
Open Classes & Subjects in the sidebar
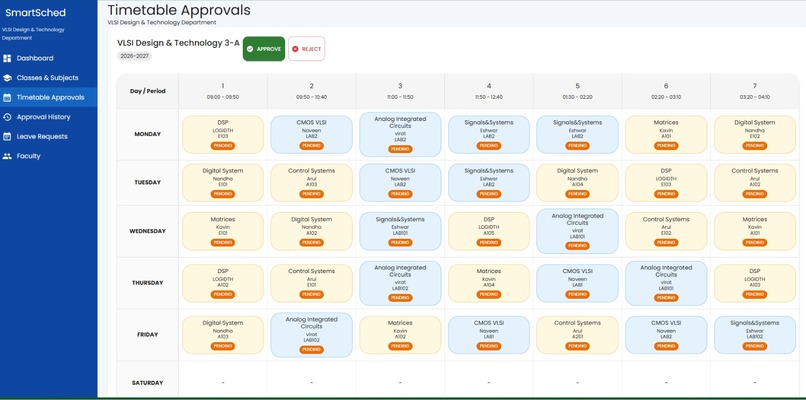pyautogui.click(x=48, y=78)
